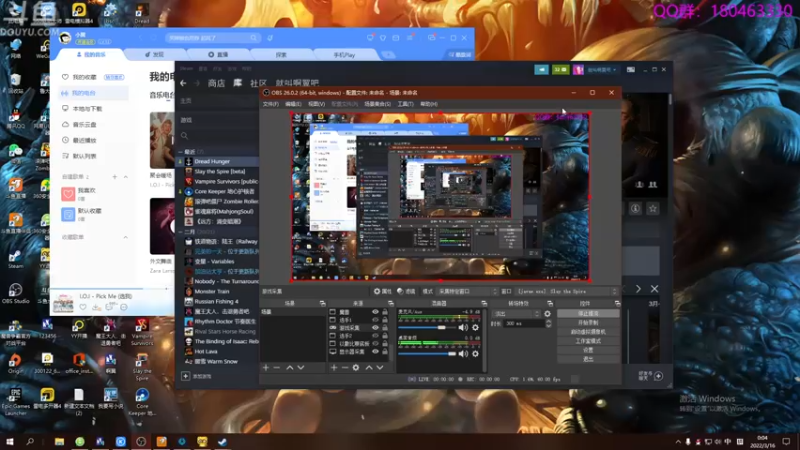Click Settings, fifth button in OBS controls

point(588,350)
